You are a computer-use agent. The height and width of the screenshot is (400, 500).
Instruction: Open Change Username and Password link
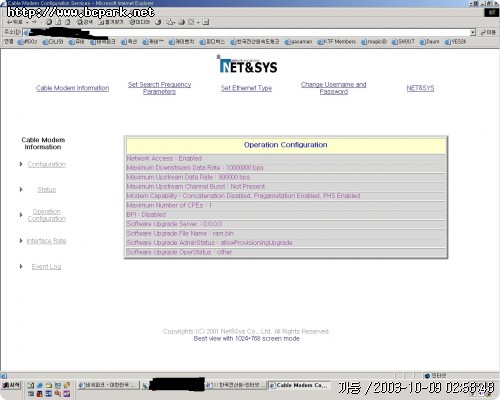[x=334, y=88]
